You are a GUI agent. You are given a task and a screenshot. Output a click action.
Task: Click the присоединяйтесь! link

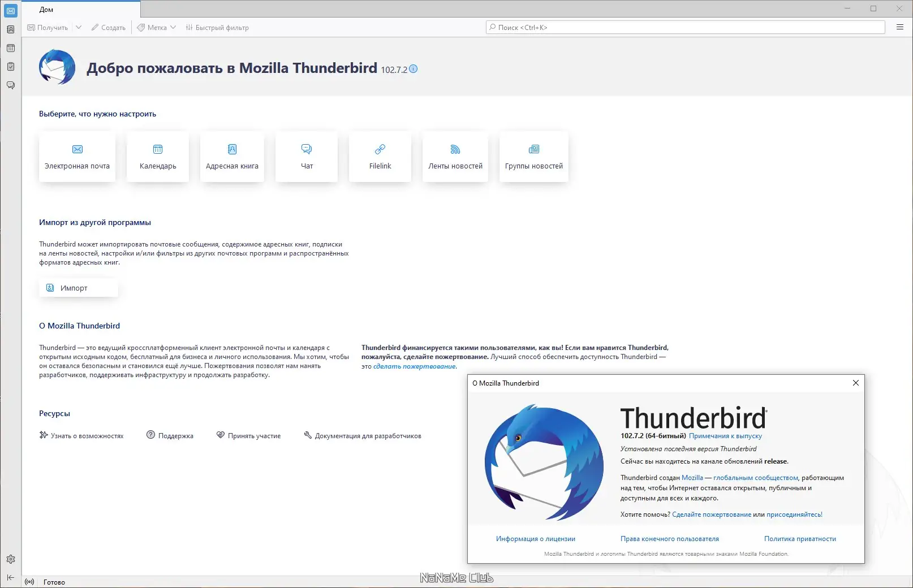(794, 514)
